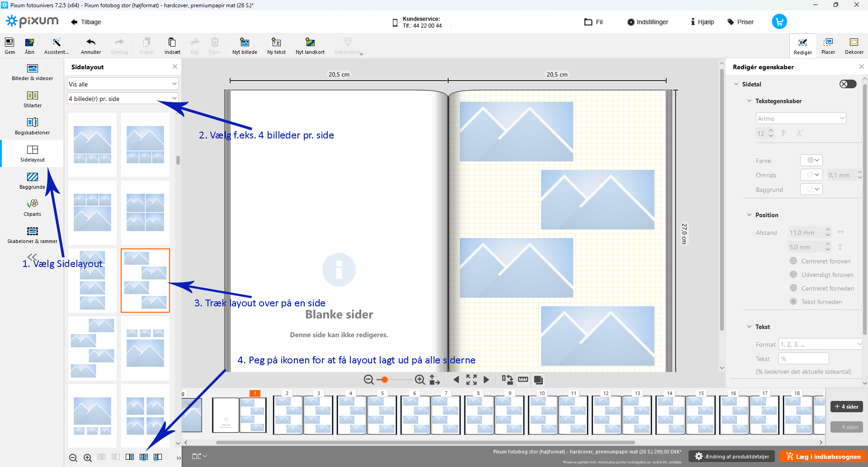Viewport: 868px width, 467px height.
Task: Click the Læg i indkøbsvognen button
Action: click(823, 457)
